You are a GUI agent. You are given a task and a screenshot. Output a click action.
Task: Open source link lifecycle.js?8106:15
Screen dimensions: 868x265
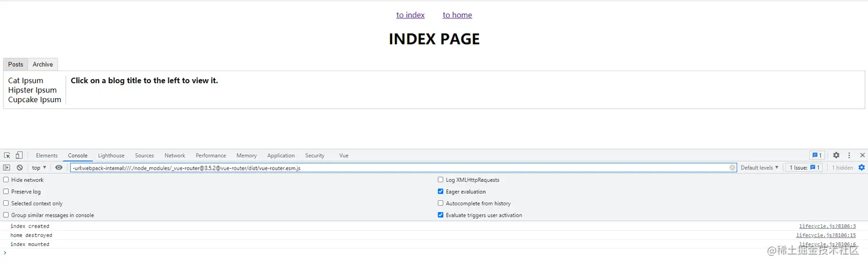coord(826,235)
